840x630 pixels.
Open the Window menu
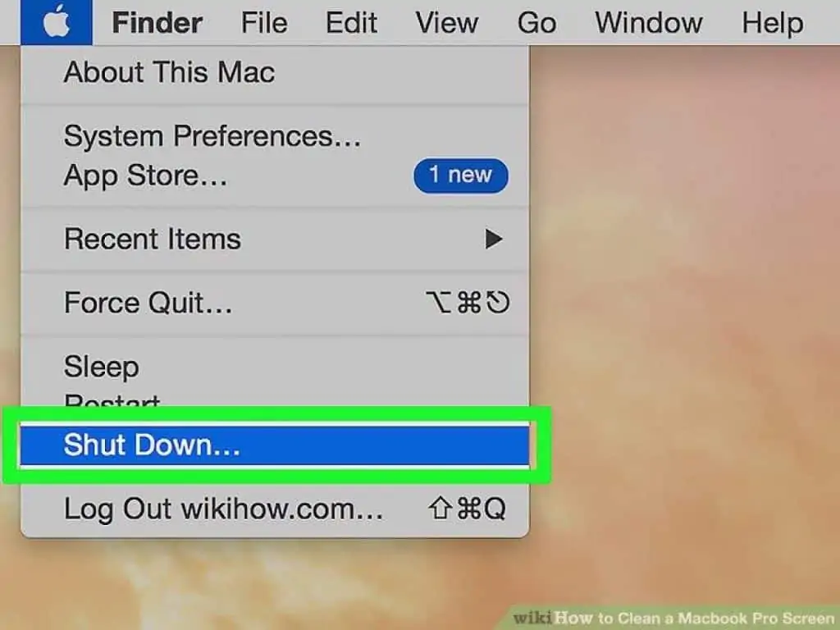click(648, 23)
